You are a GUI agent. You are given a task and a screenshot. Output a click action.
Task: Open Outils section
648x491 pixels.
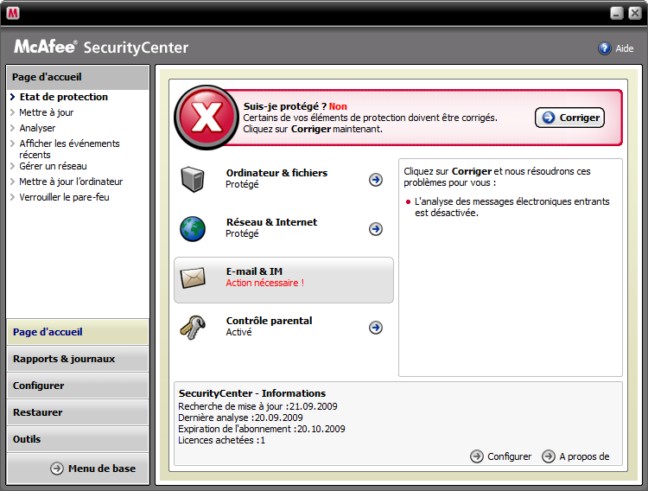tap(78, 439)
